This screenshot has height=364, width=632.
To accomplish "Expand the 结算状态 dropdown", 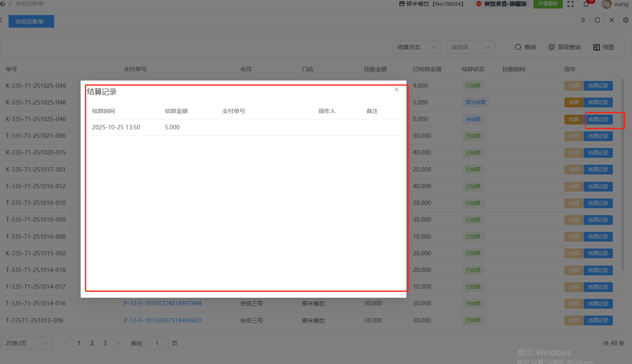I will [x=417, y=47].
